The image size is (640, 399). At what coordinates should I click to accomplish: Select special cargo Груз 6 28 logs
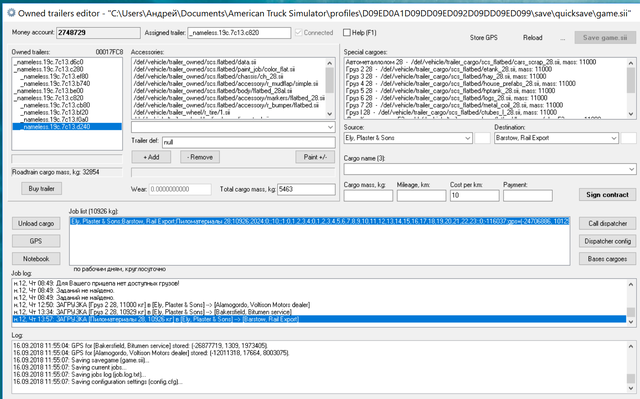(485, 98)
